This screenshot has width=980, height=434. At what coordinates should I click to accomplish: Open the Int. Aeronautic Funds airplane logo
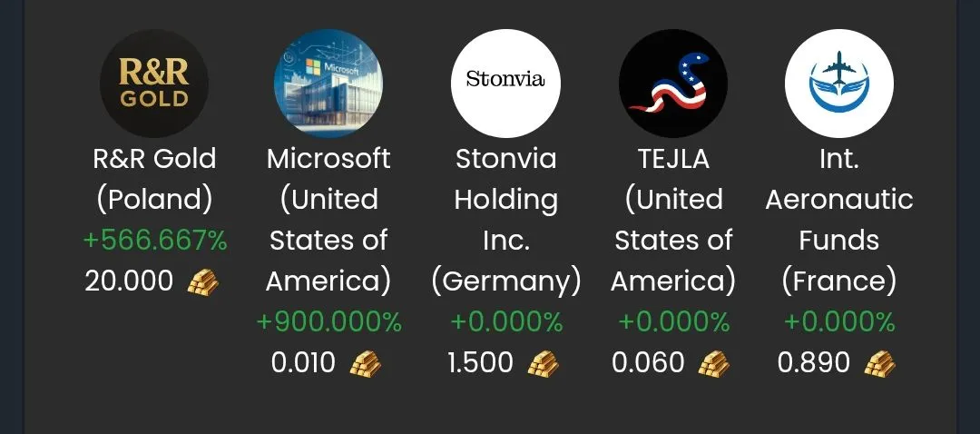coord(839,84)
